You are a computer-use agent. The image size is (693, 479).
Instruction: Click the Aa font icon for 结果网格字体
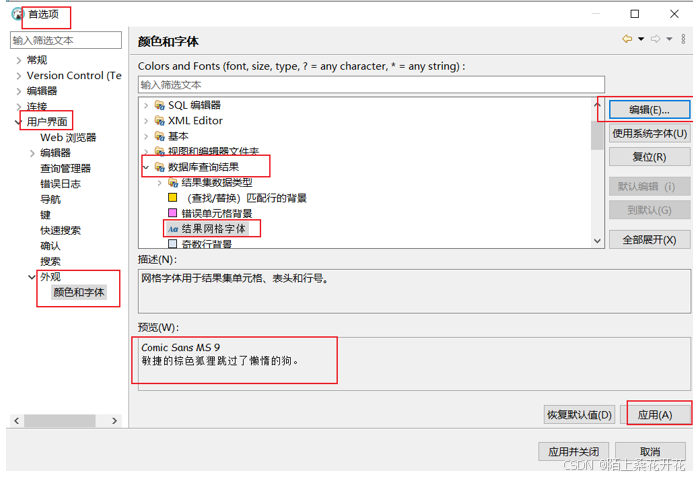pos(173,229)
